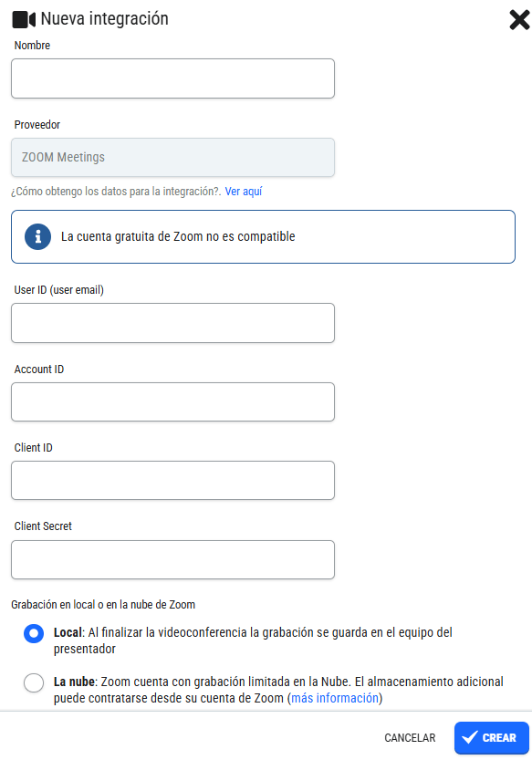This screenshot has width=532, height=760.
Task: Focus the Client Secret field
Action: (172, 559)
